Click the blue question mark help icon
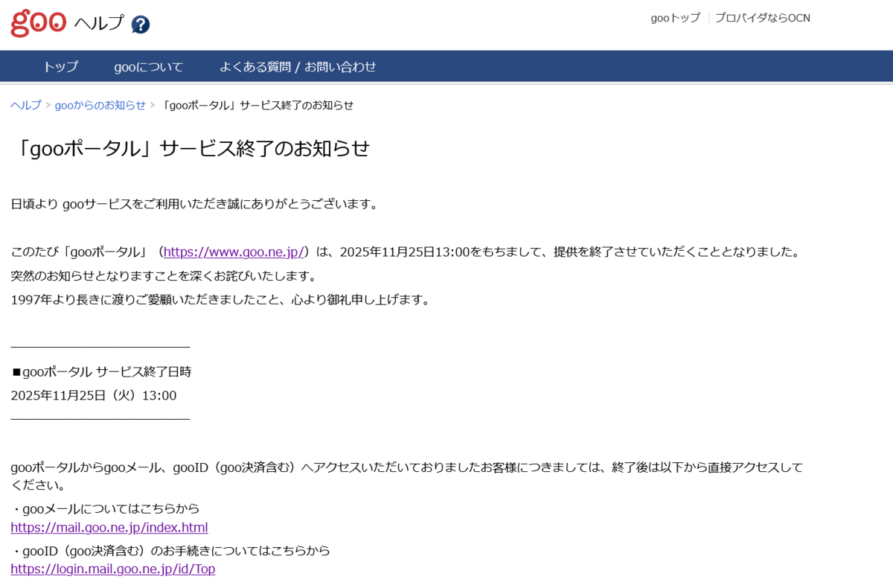 tap(141, 25)
